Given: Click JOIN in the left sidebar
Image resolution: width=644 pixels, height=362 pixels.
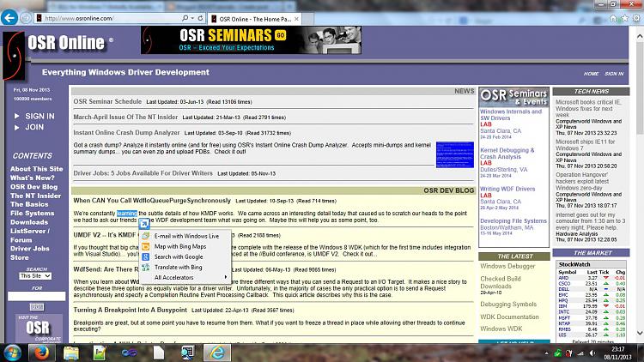Looking at the screenshot, I should [34, 127].
